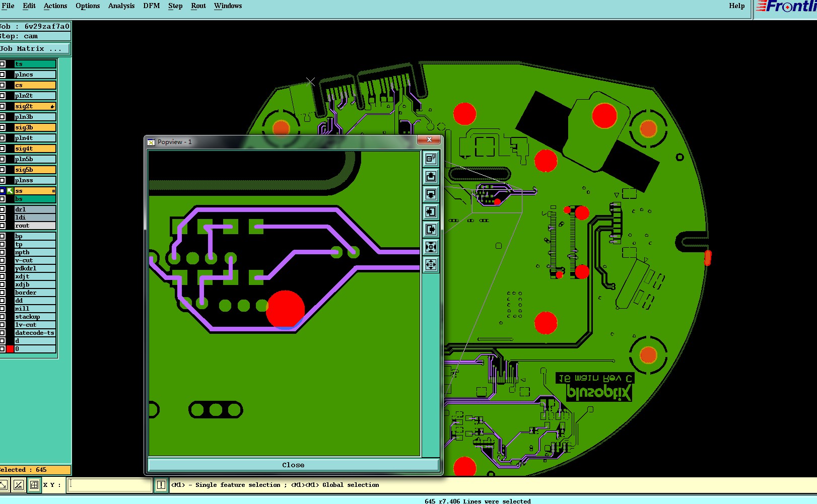Image resolution: width=817 pixels, height=504 pixels.
Task: Select the xdjt layer name
Action: [x=35, y=276]
